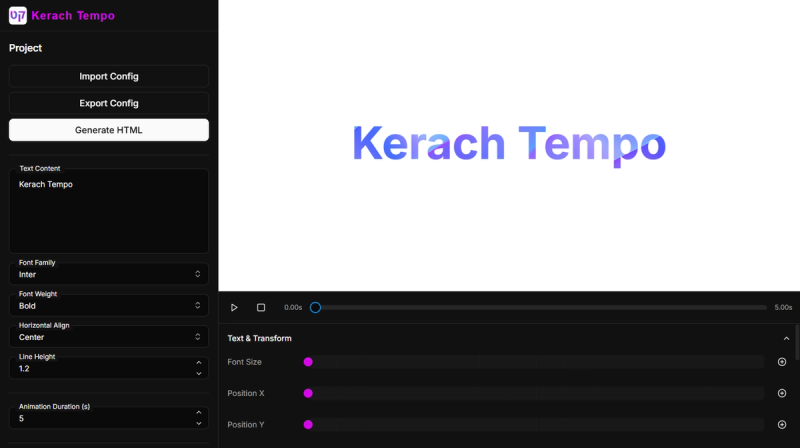The height and width of the screenshot is (448, 800).
Task: Add keyframe to Font Size track
Action: pyautogui.click(x=782, y=362)
